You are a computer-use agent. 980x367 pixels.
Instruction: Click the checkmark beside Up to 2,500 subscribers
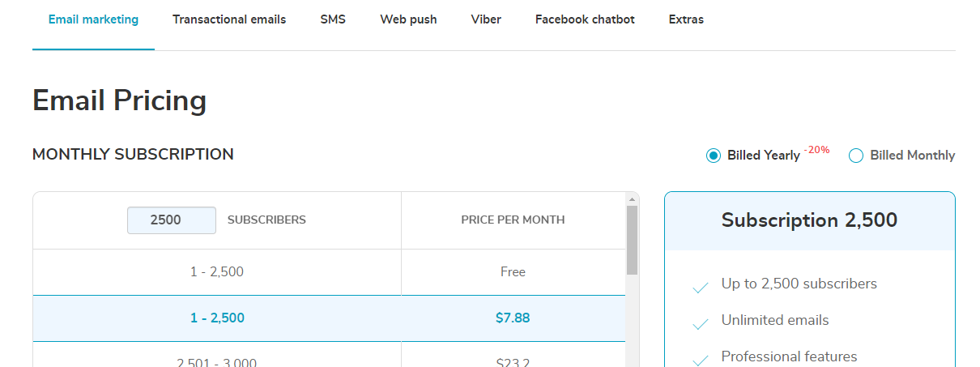[x=701, y=288]
